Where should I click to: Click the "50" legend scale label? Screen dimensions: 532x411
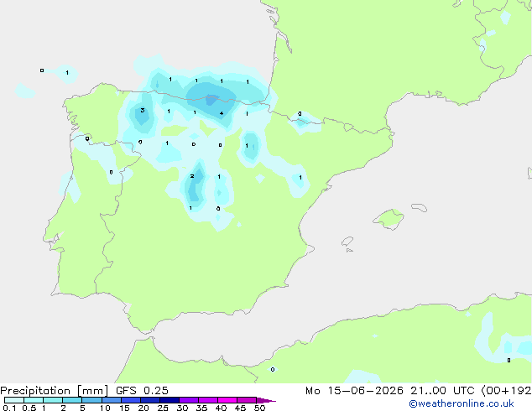tap(259, 408)
